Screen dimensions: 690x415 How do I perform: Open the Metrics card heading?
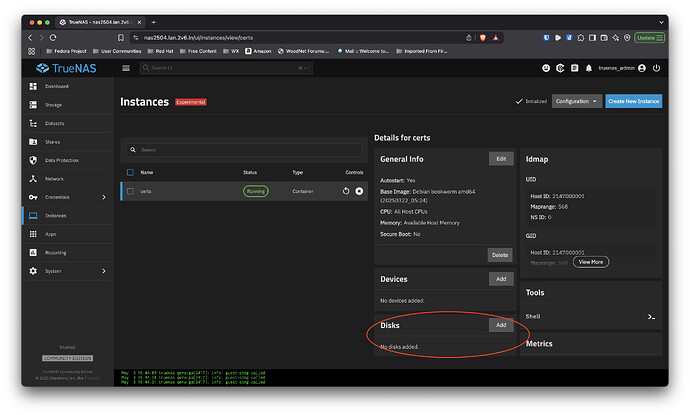point(539,344)
